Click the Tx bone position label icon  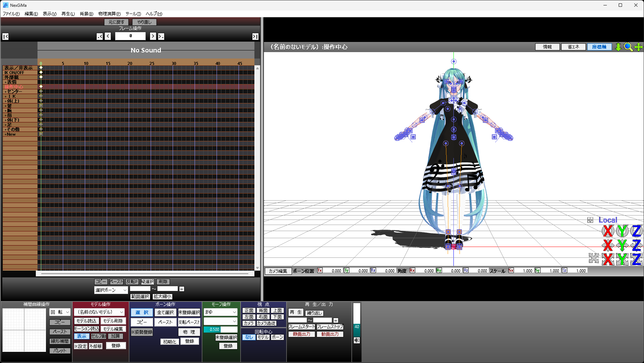320,270
